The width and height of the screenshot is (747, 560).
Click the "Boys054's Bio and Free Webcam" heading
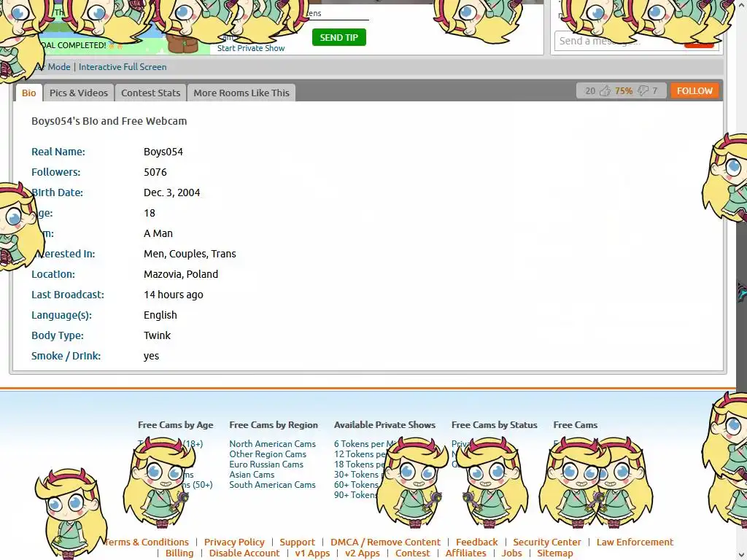(x=109, y=121)
